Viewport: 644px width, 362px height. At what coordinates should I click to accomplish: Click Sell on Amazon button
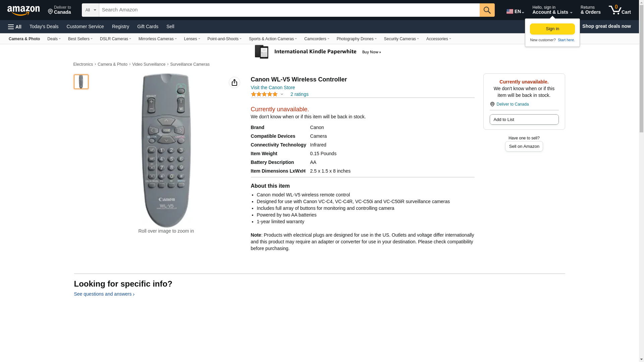point(524,146)
